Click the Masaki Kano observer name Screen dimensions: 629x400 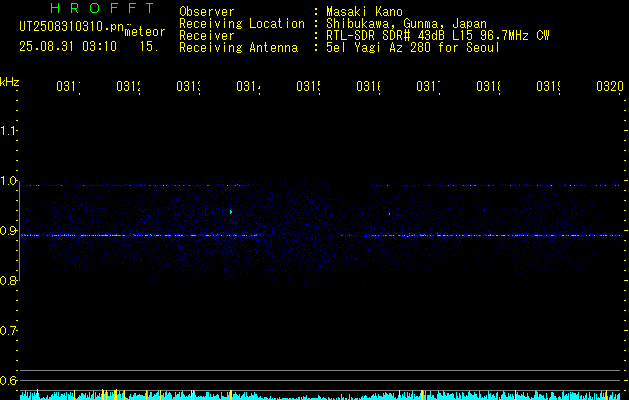coord(364,12)
